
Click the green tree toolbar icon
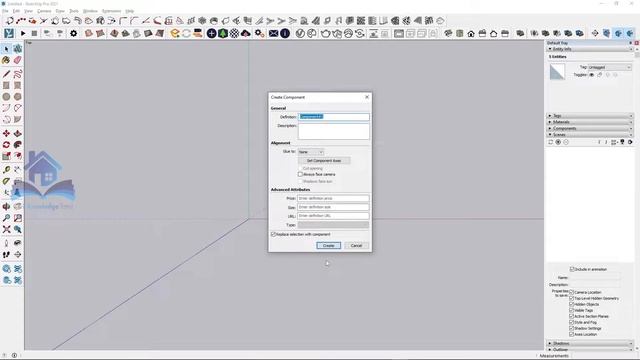click(223, 33)
